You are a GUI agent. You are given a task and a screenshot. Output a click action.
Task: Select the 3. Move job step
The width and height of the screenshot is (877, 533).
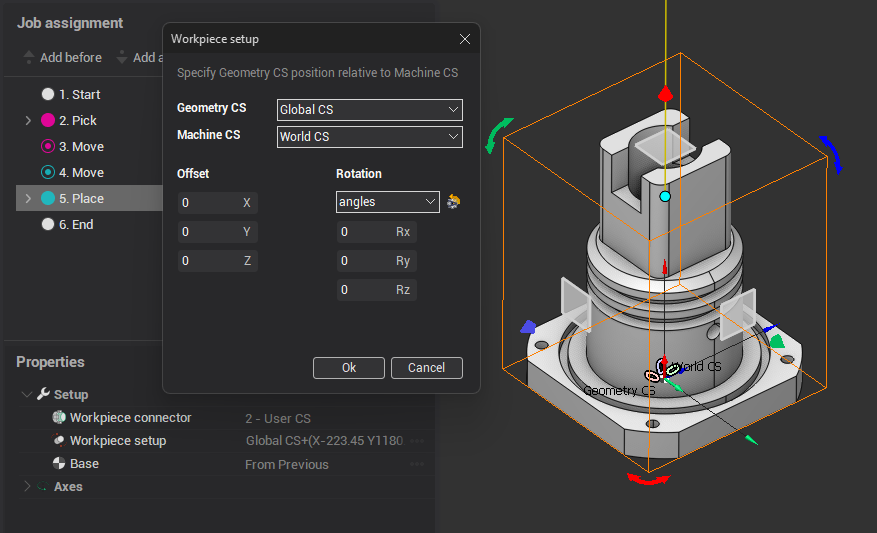(87, 147)
